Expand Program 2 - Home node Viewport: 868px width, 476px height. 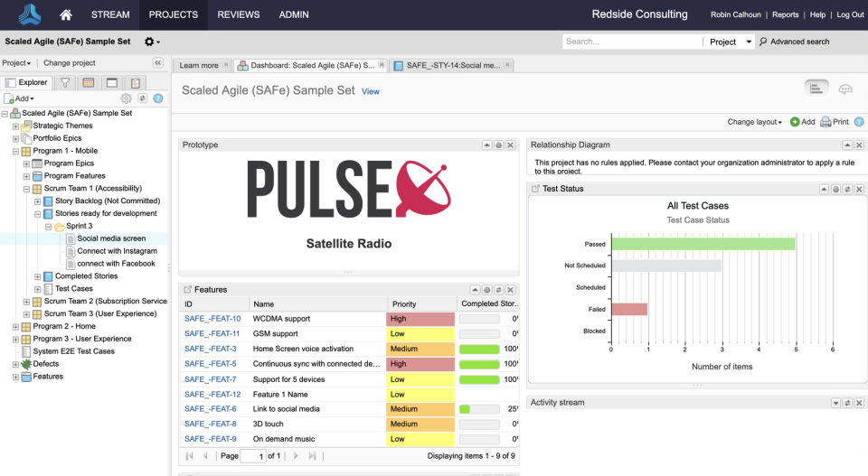[15, 327]
